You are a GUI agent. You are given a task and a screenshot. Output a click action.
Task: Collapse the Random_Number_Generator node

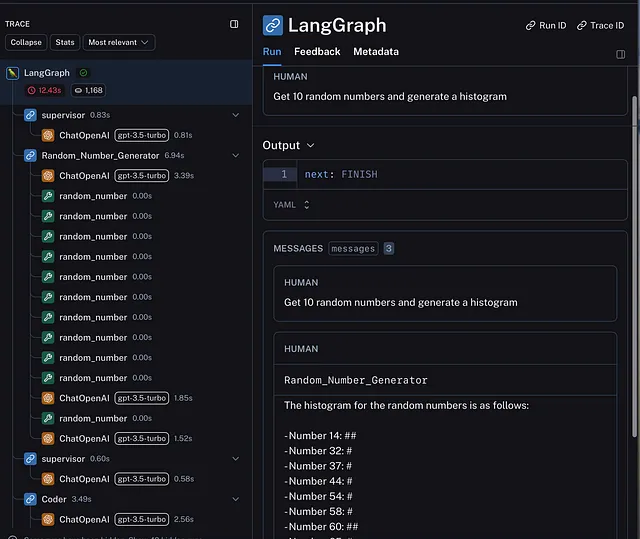tap(236, 155)
